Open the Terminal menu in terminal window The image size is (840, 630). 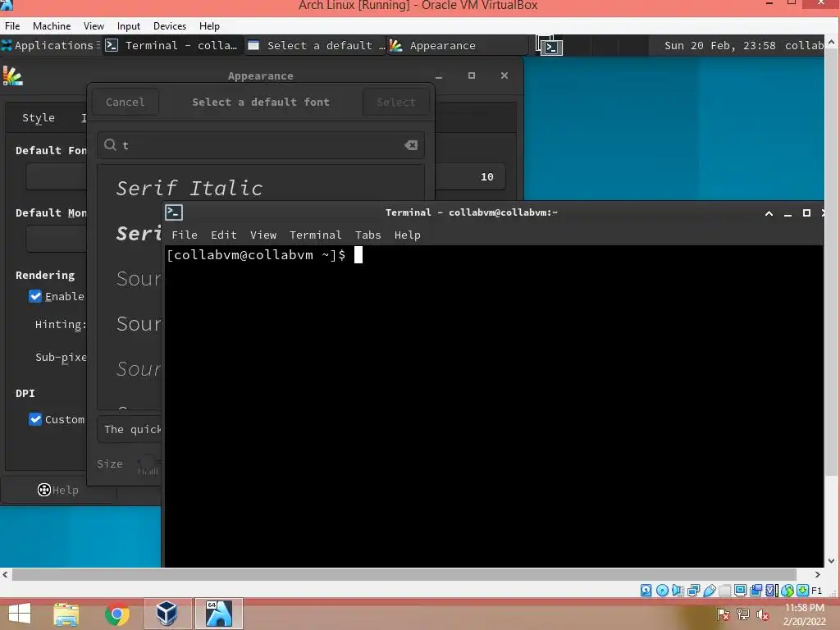pyautogui.click(x=316, y=235)
